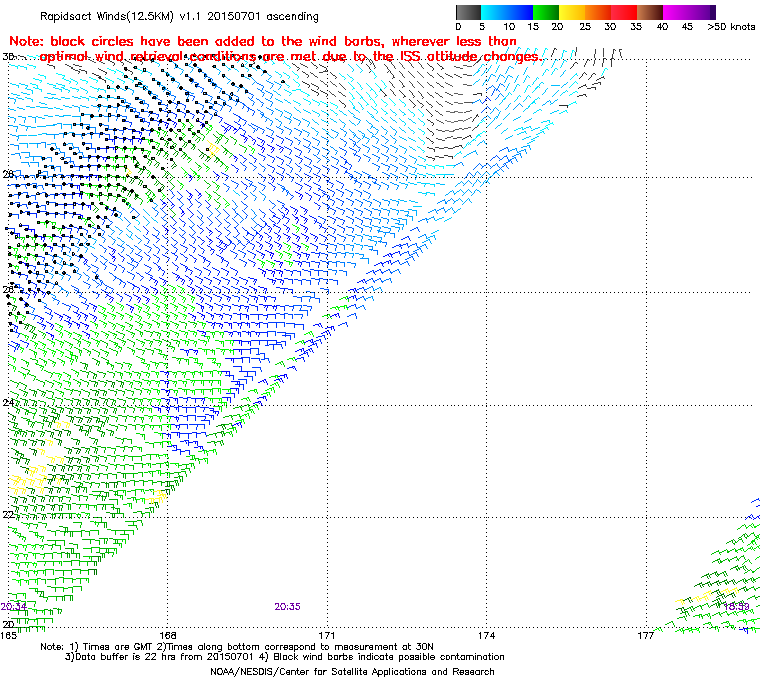This screenshot has height=688, width=760.
Task: Click the "Rapidscat Winds(12.5KM) v1.1 20150701 ascending" title
Action: [179, 16]
